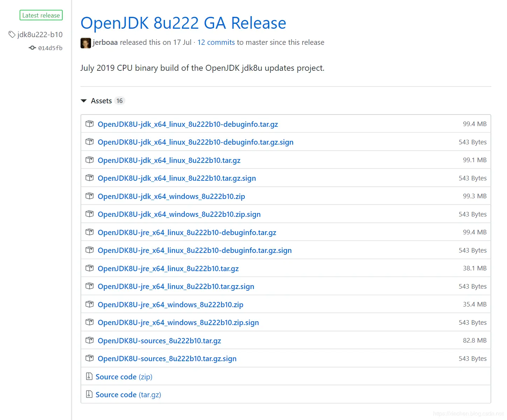Click package icon beside jre_x64_linux debuginfo.tar.gz.sign
The height and width of the screenshot is (420, 507).
point(90,250)
